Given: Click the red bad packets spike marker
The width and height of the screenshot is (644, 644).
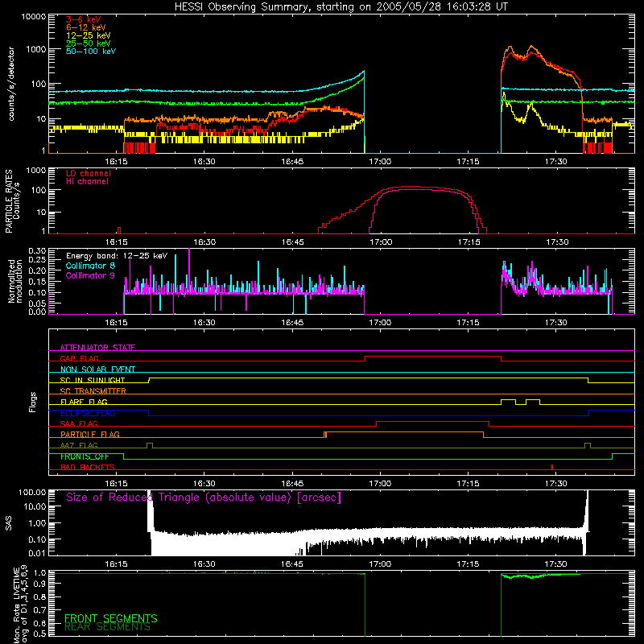Looking at the screenshot, I should [552, 467].
